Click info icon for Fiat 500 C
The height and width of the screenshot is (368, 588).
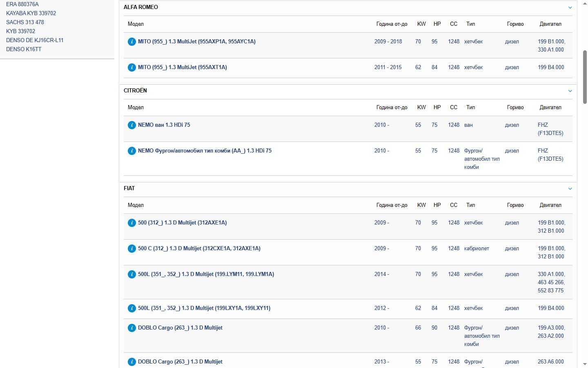click(x=131, y=249)
